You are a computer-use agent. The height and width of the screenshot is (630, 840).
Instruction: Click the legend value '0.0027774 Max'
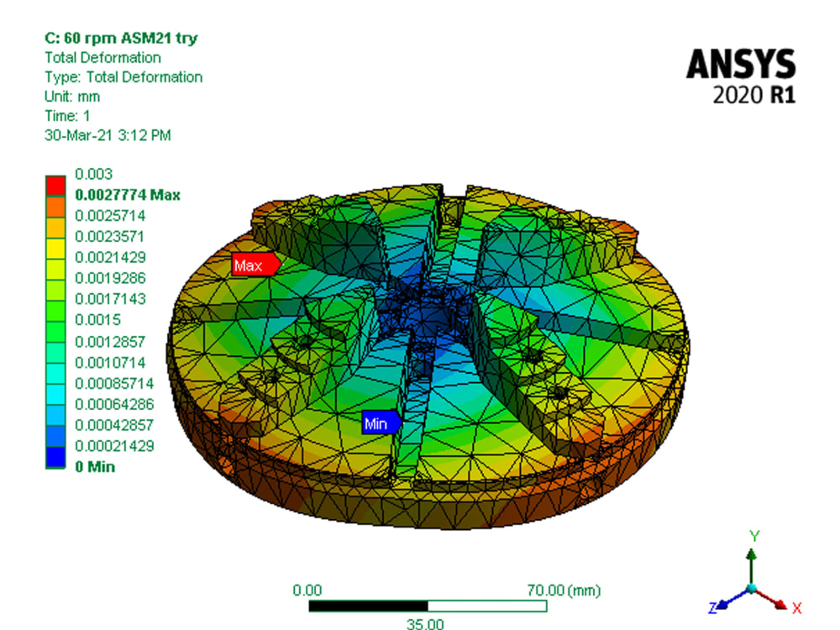128,195
